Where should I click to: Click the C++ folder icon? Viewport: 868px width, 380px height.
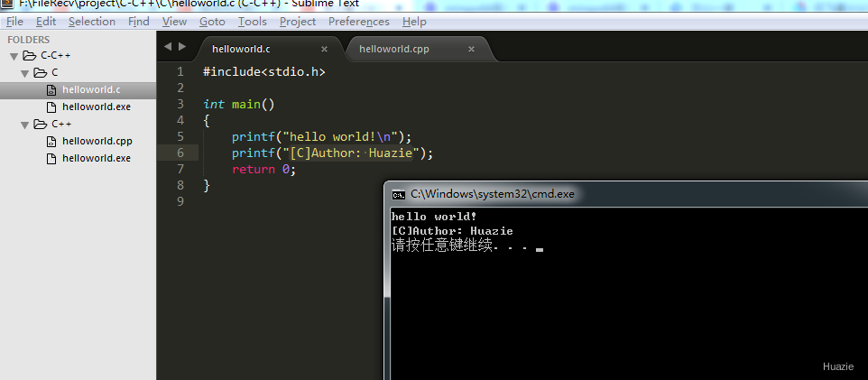[x=40, y=124]
